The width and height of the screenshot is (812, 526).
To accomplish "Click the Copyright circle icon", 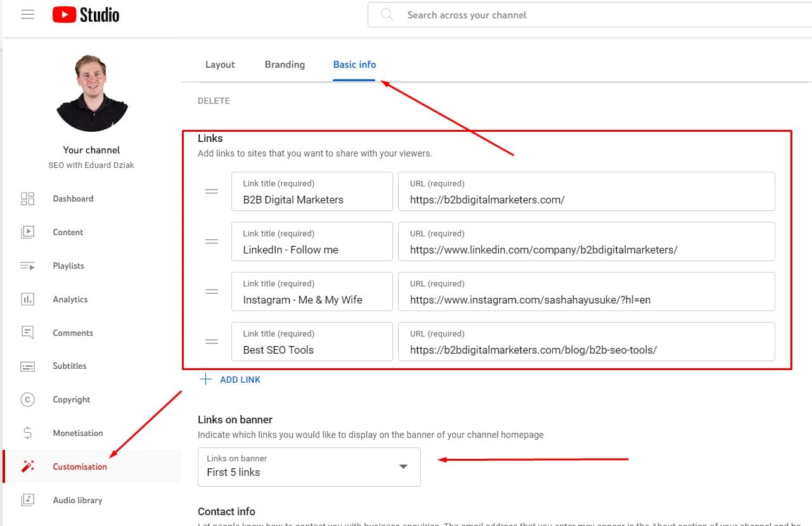I will (x=27, y=399).
